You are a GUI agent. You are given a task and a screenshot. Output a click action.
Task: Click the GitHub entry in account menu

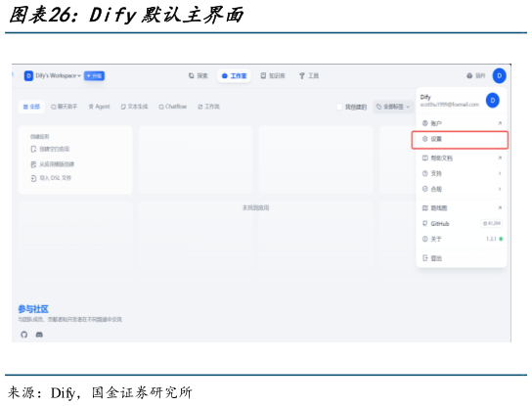click(462, 223)
